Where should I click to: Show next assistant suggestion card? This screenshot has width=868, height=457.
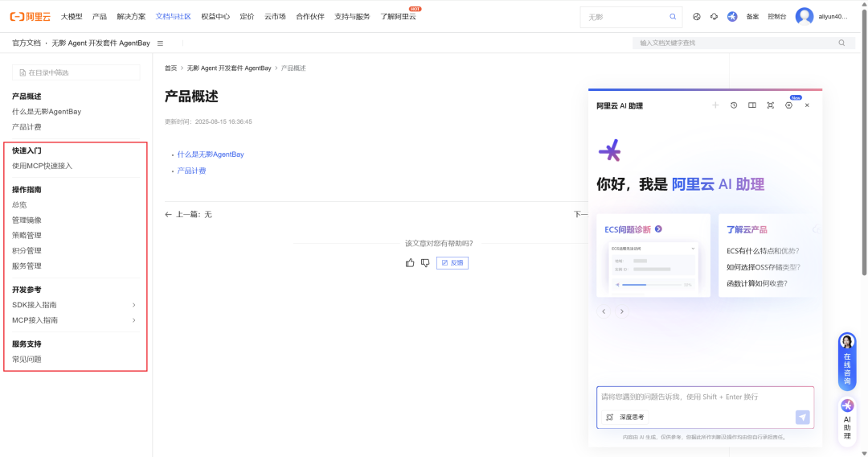[x=621, y=311]
